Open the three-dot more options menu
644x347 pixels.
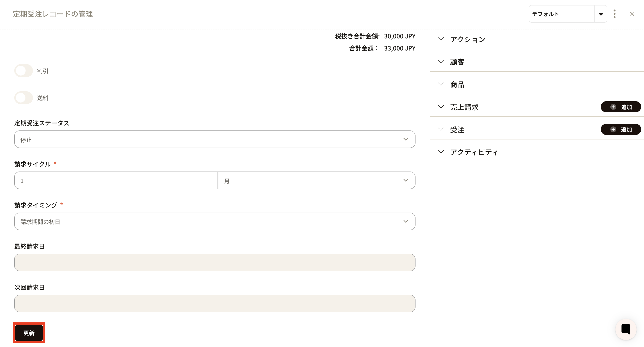coord(614,14)
